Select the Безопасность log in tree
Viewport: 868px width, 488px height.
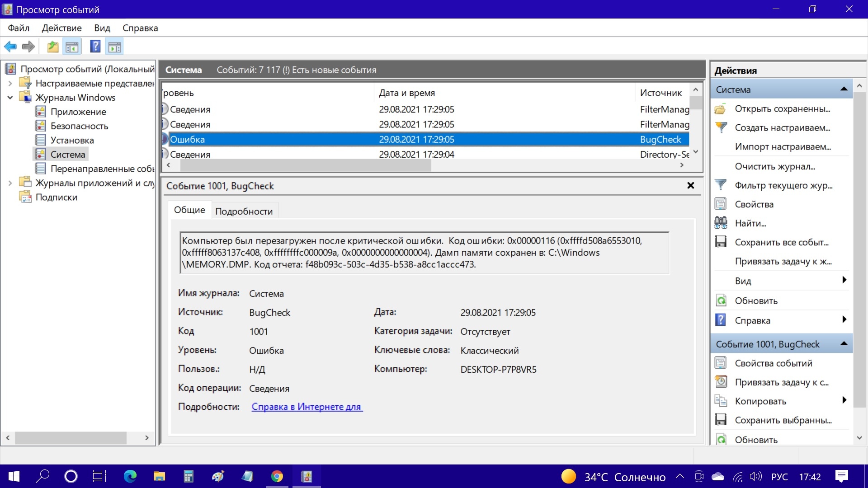[79, 126]
